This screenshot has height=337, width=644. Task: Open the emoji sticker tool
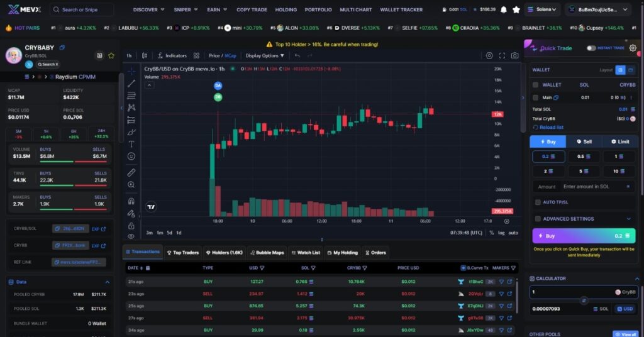pyautogui.click(x=131, y=157)
